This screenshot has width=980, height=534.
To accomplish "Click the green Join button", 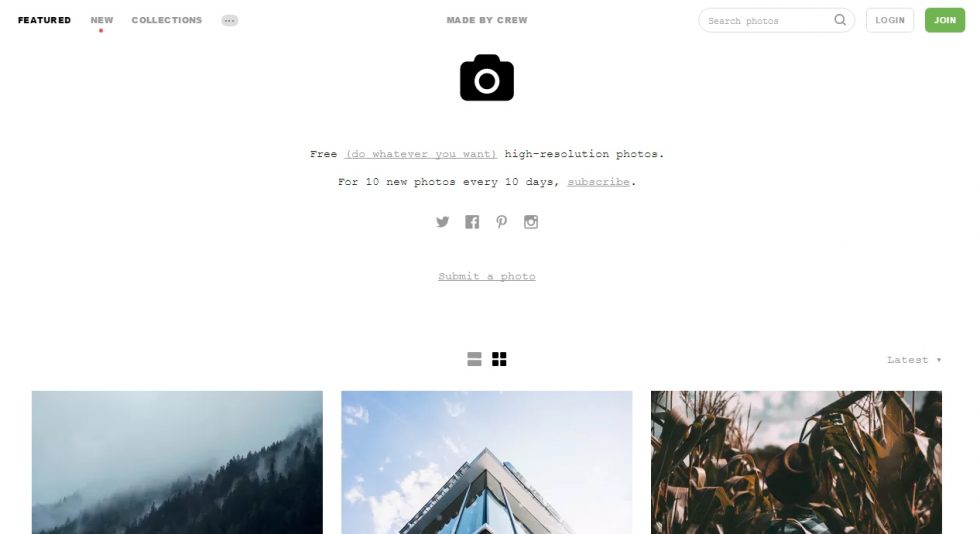I will click(945, 20).
